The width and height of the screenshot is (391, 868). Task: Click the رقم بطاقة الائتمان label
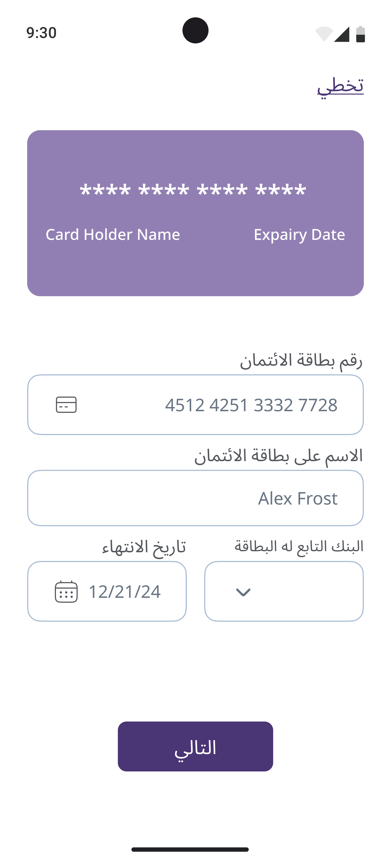coord(301,360)
